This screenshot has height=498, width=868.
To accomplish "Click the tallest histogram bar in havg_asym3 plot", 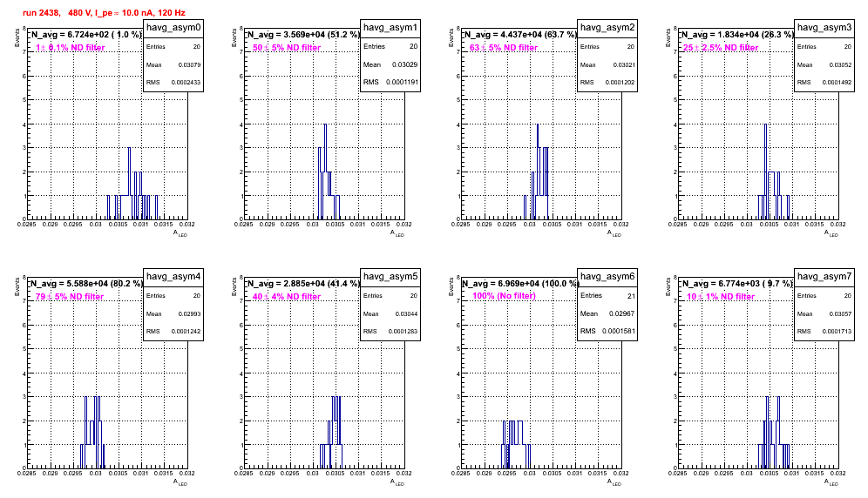I will 765,172.
